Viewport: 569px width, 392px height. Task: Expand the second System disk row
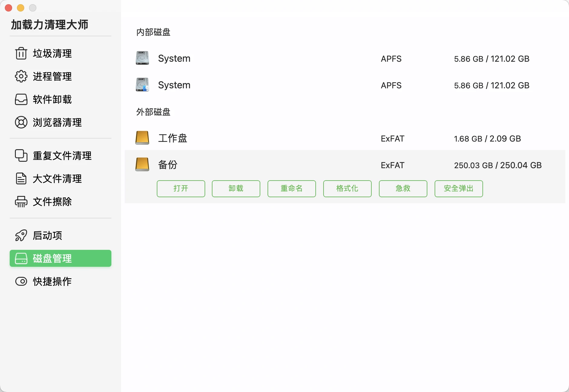click(x=272, y=85)
